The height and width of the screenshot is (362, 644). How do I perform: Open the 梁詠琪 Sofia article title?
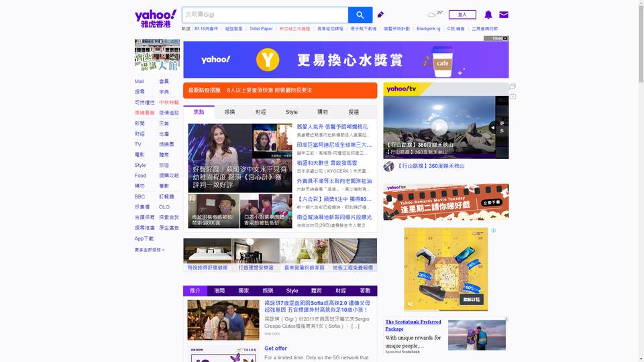tap(317, 306)
